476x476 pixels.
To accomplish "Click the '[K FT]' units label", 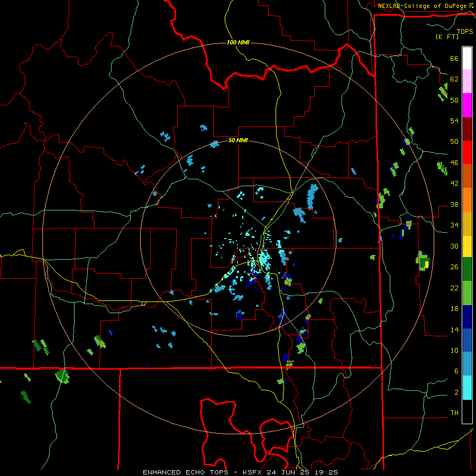I will click(447, 37).
